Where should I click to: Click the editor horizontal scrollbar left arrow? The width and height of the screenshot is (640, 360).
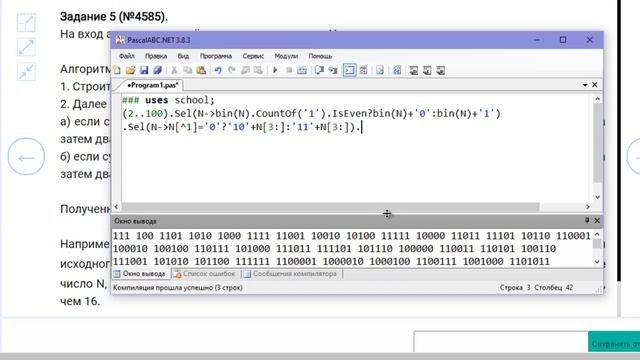[116, 207]
